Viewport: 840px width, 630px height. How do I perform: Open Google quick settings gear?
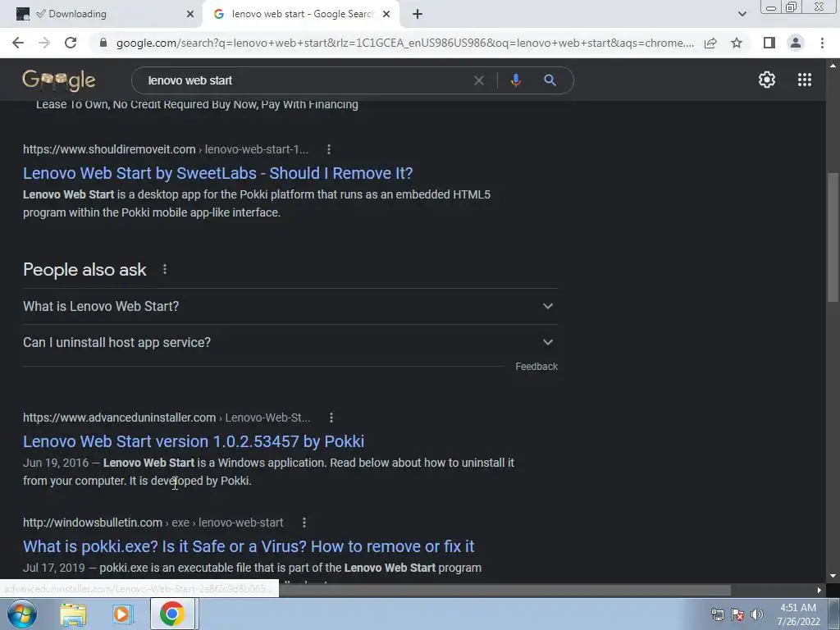(x=767, y=80)
